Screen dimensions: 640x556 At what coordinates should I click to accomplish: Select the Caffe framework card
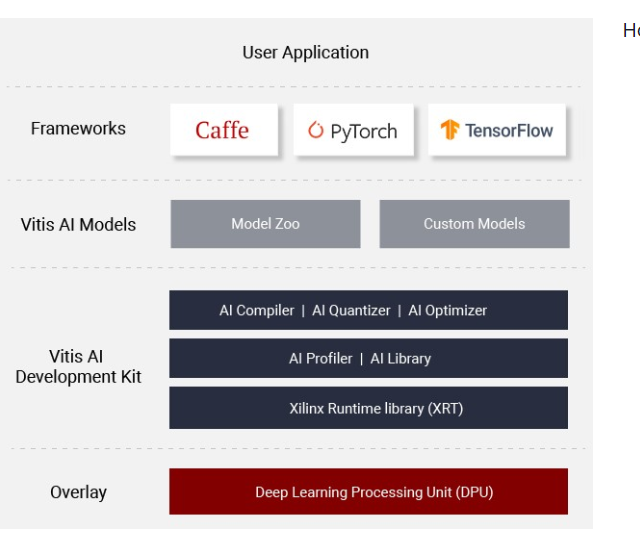pos(223,130)
